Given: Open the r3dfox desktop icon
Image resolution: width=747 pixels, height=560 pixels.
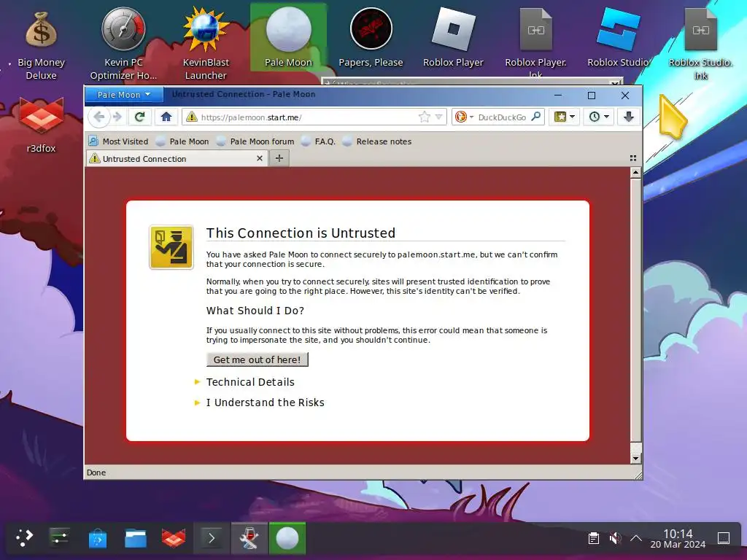Looking at the screenshot, I should point(41,125).
